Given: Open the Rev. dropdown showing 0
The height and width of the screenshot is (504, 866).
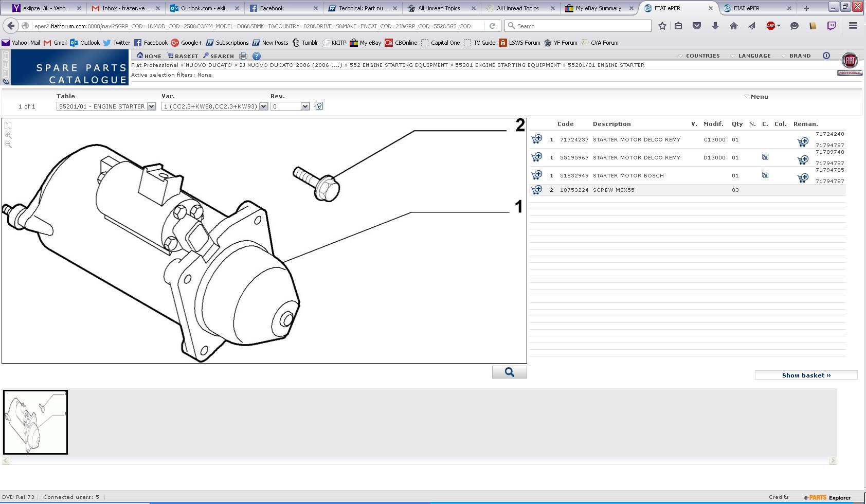Looking at the screenshot, I should 290,106.
